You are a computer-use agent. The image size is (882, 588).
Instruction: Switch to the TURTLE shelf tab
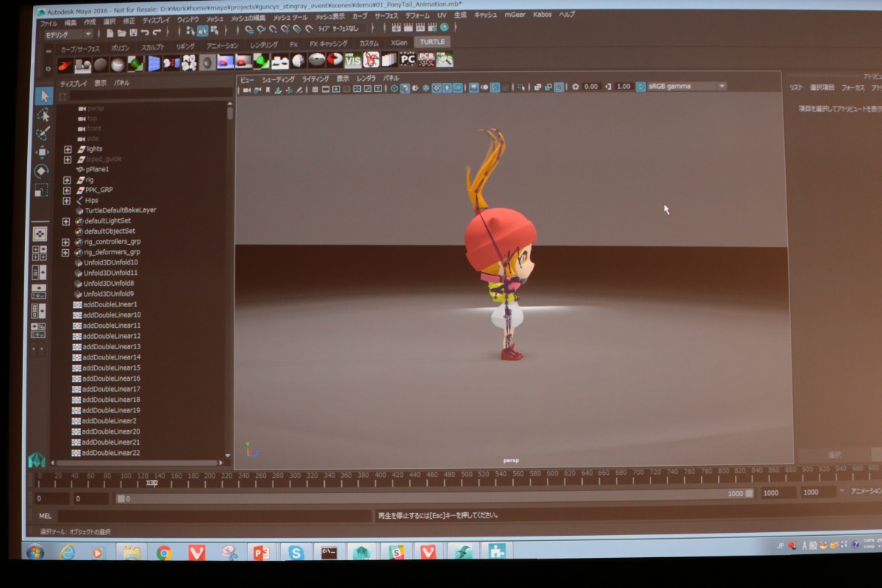click(432, 43)
